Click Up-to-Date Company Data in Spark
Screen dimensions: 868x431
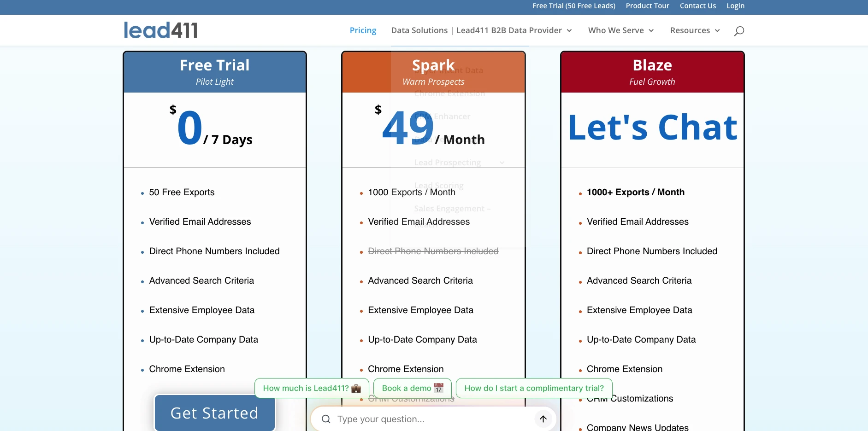point(422,340)
